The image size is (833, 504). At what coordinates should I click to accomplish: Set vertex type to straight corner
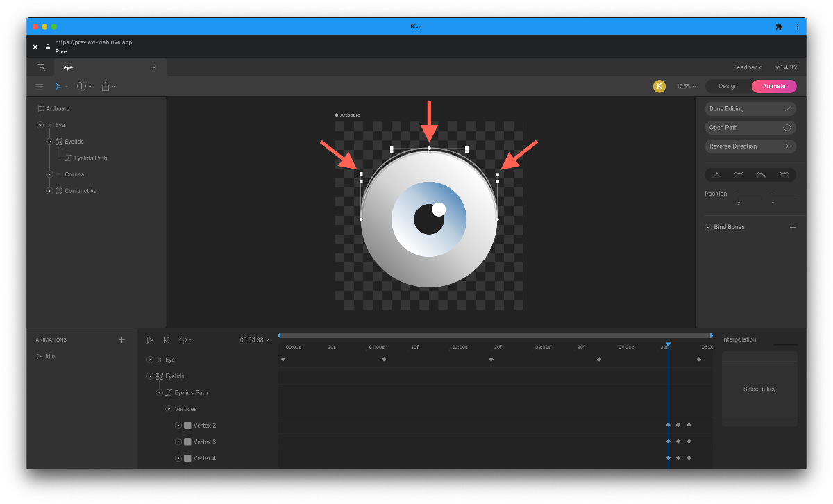(x=717, y=175)
